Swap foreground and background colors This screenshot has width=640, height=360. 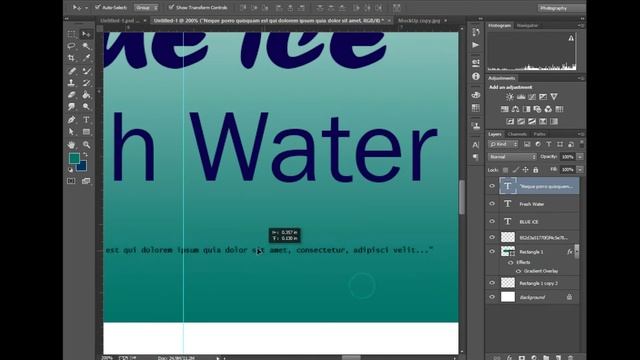pyautogui.click(x=85, y=155)
